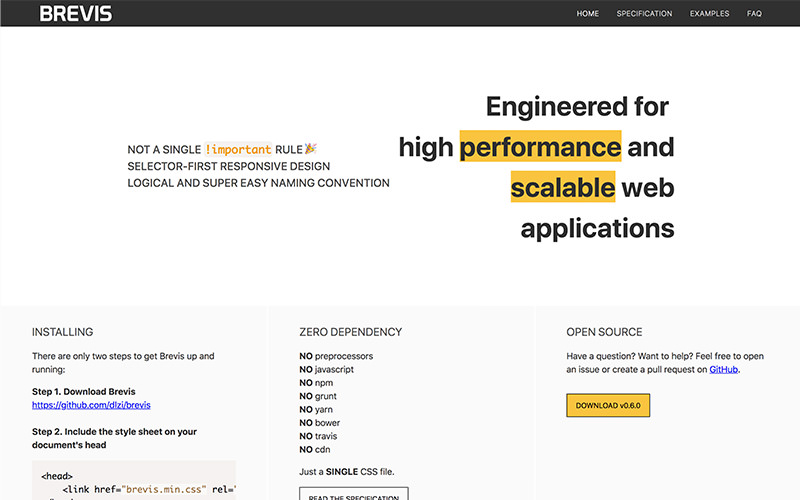Follow the github.com/dlzi/brevis link
800x500 pixels.
[x=91, y=405]
